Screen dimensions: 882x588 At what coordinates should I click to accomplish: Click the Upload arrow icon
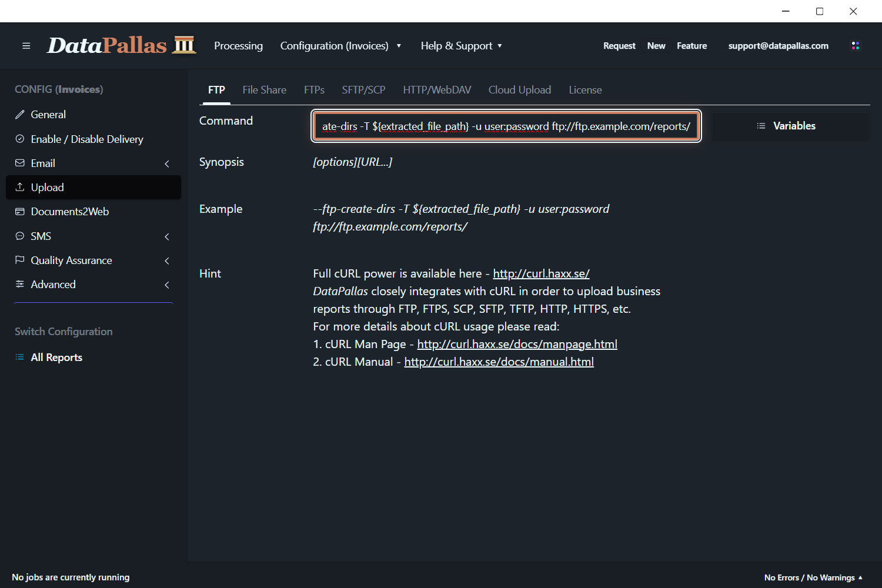(20, 187)
